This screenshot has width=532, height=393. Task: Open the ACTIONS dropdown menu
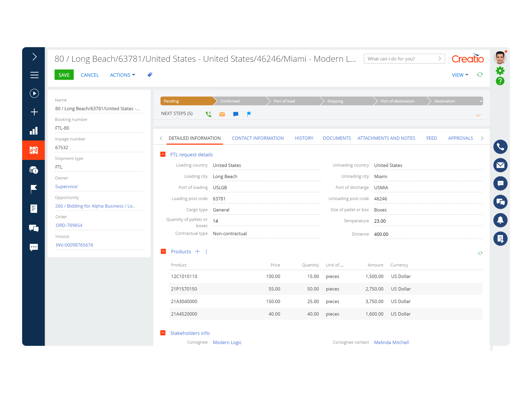(x=122, y=75)
